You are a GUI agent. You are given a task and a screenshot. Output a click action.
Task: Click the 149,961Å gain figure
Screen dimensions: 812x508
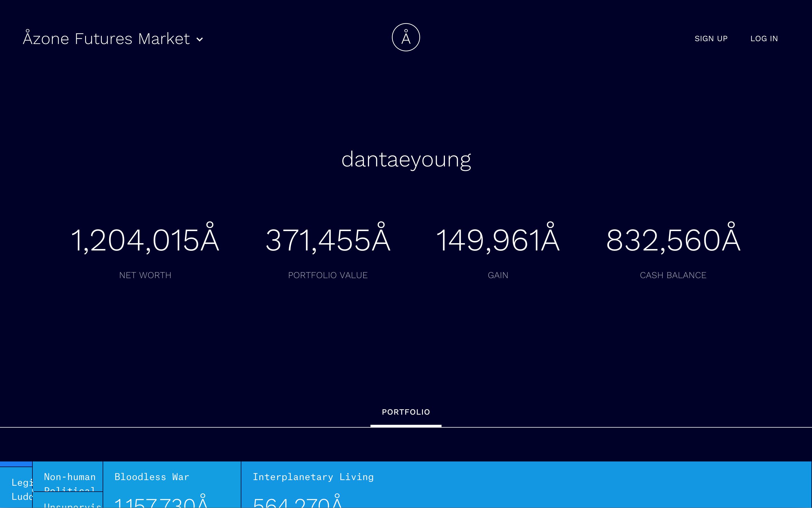coord(498,239)
